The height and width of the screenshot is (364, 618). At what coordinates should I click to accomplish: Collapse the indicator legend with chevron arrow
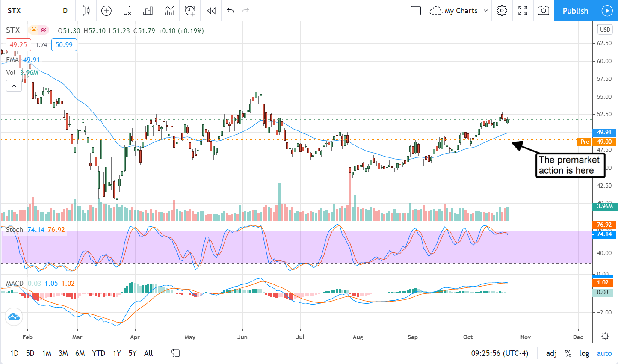tap(14, 86)
